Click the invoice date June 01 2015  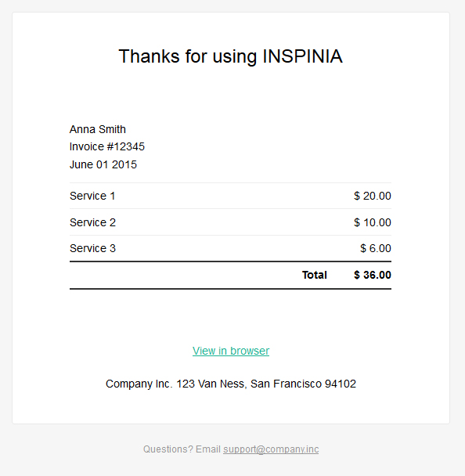(103, 164)
